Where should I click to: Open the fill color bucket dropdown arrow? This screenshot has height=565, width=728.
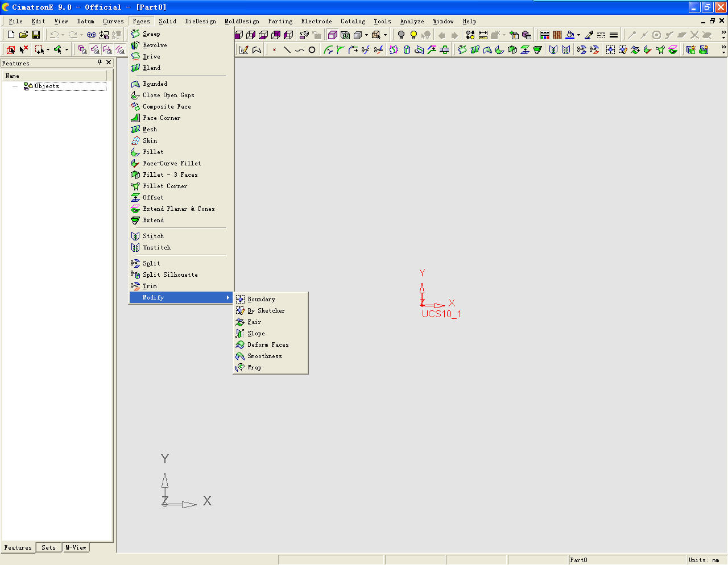click(578, 35)
